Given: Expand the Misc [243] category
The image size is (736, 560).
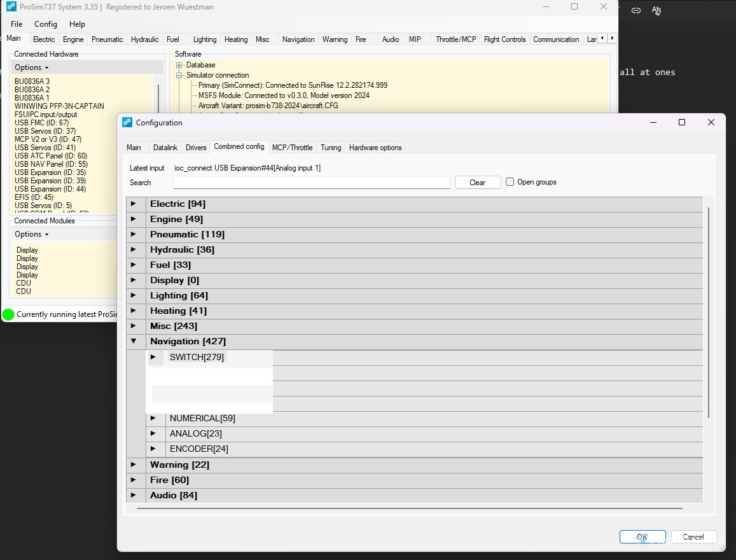Looking at the screenshot, I should pos(134,326).
